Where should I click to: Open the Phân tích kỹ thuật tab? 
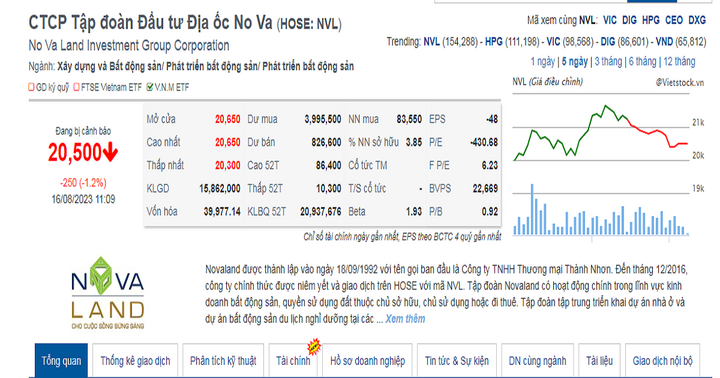click(x=223, y=361)
